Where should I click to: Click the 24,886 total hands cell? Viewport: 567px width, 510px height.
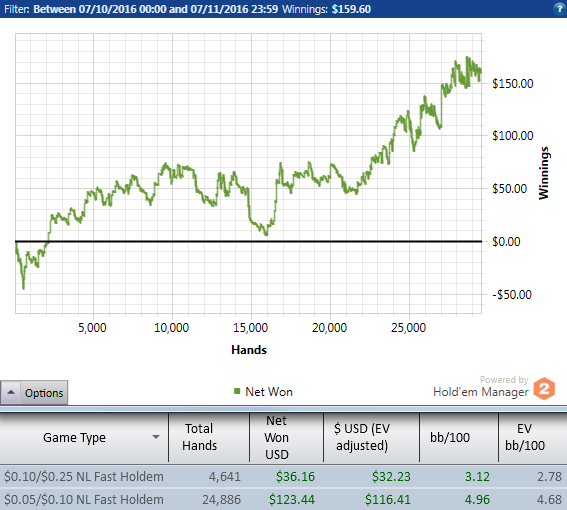221,500
